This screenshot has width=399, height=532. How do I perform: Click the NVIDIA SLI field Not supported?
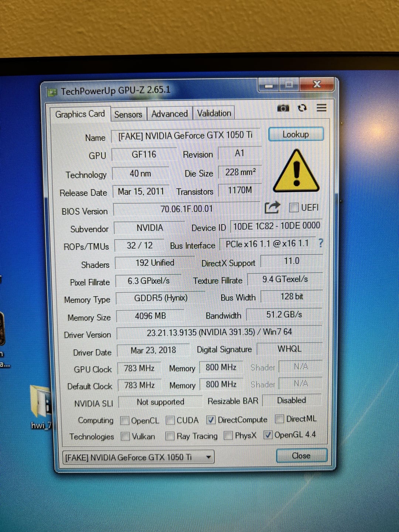coord(160,402)
